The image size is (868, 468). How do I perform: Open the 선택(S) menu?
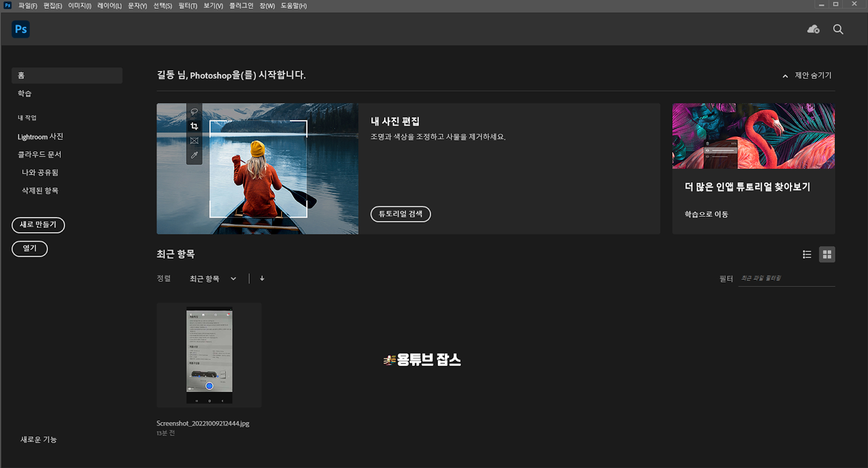click(x=163, y=6)
